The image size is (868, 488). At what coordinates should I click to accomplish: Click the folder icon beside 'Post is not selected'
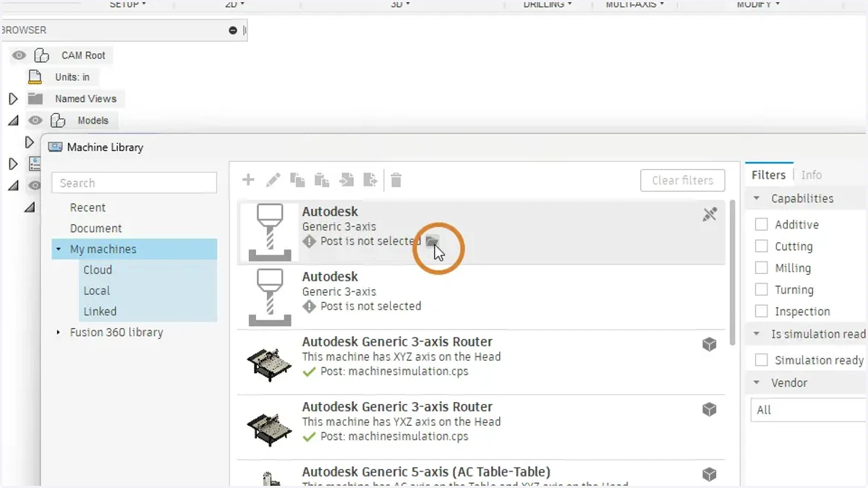432,241
